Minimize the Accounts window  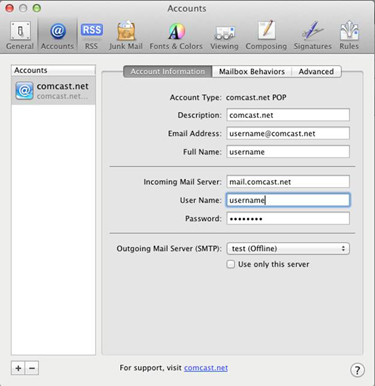coord(23,8)
